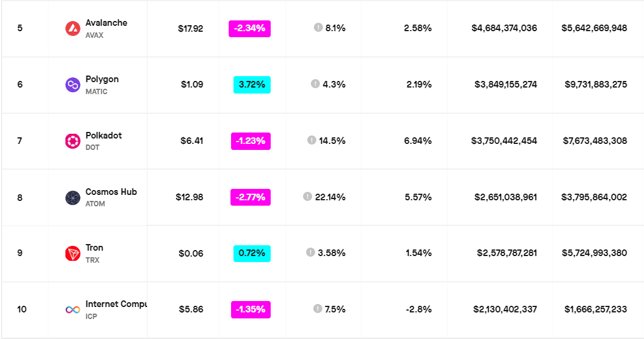Viewport: 644px width, 340px height.
Task: Click the info icon beside 8.1%
Action: [x=318, y=28]
